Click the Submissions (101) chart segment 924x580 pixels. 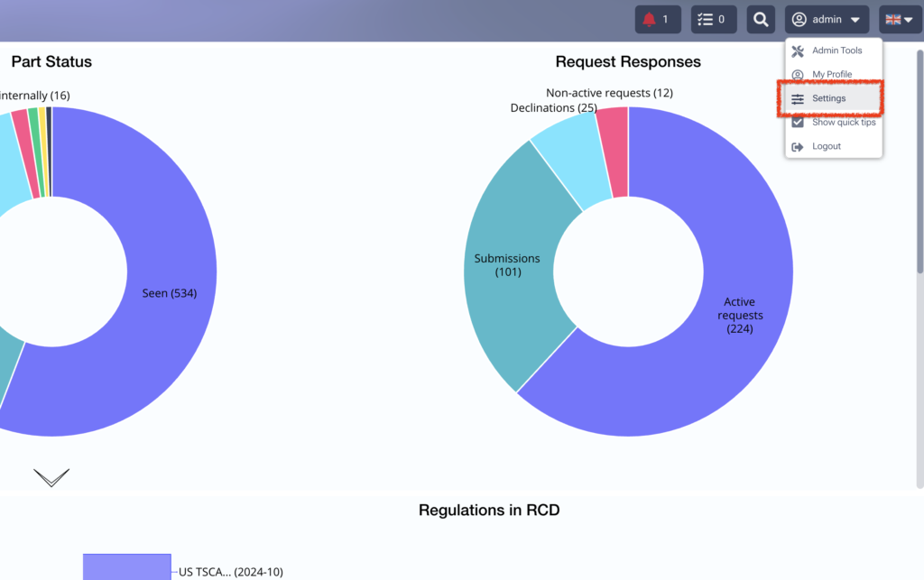coord(507,265)
